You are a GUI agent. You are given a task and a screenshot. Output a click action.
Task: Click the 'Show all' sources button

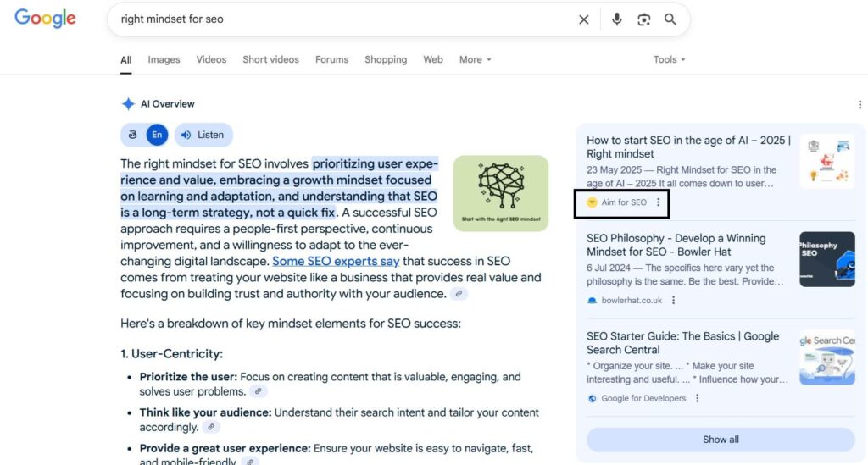point(721,440)
